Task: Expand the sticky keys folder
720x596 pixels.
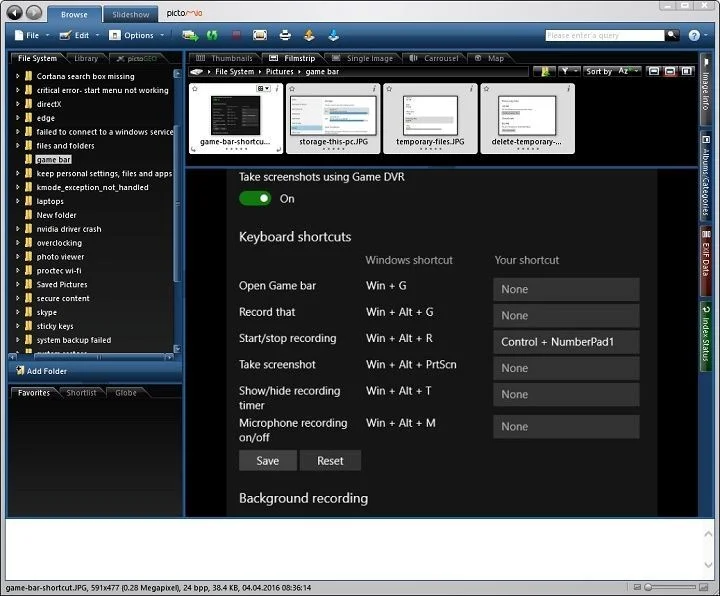Action: [x=17, y=326]
